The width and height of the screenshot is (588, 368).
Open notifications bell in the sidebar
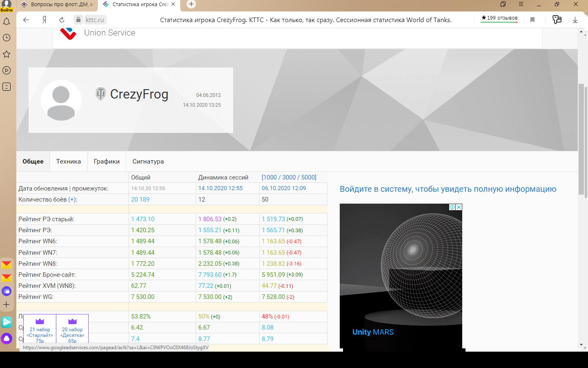(7, 21)
